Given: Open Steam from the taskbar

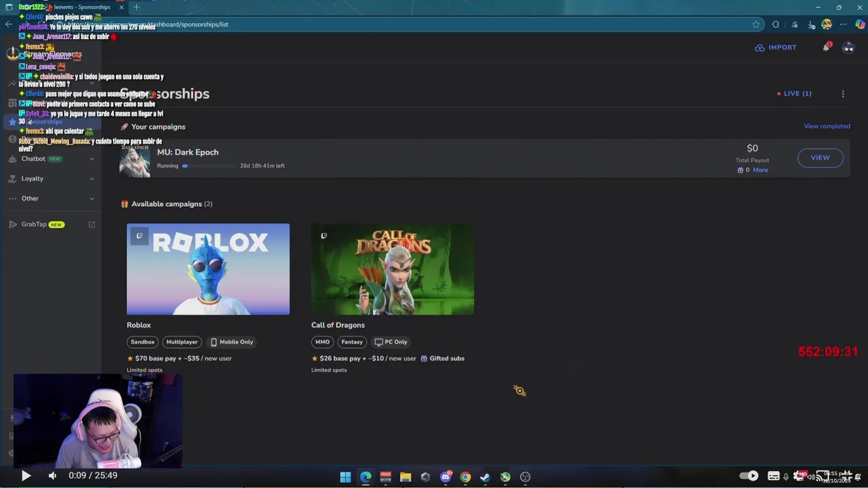Looking at the screenshot, I should pos(485,477).
